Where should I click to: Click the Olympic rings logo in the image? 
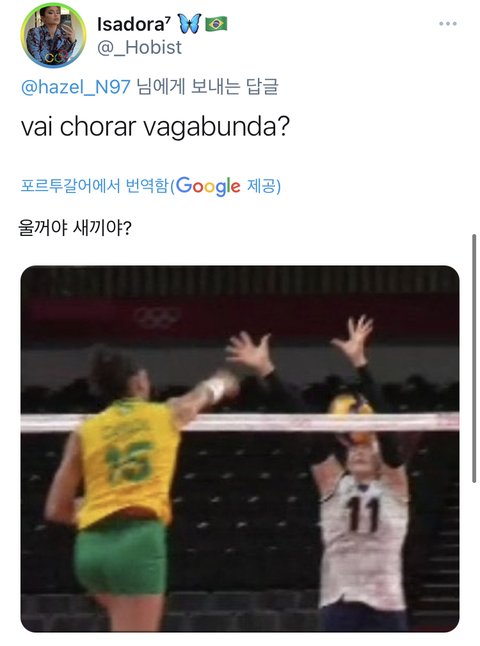[158, 317]
